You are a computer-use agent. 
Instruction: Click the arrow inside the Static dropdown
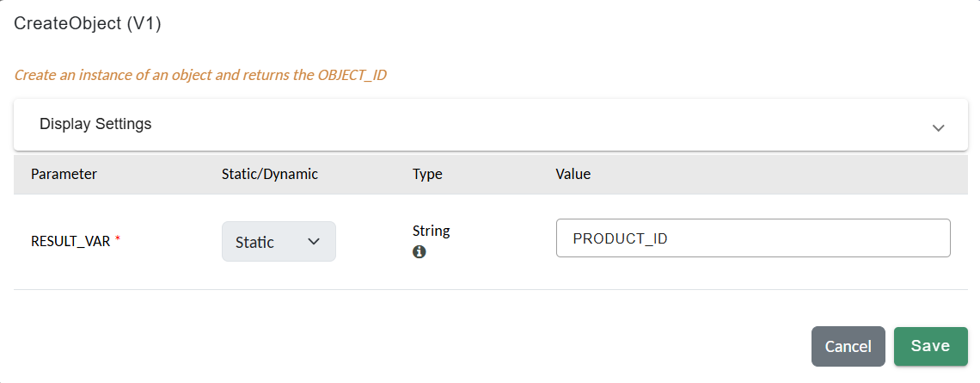point(314,242)
